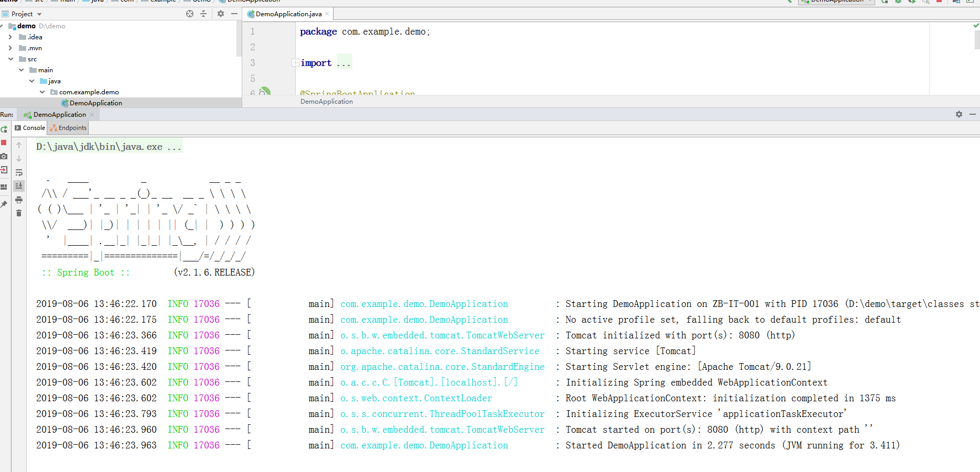Viewport: 980px width, 472px height.
Task: Expand the .idea folder
Action: 10,37
